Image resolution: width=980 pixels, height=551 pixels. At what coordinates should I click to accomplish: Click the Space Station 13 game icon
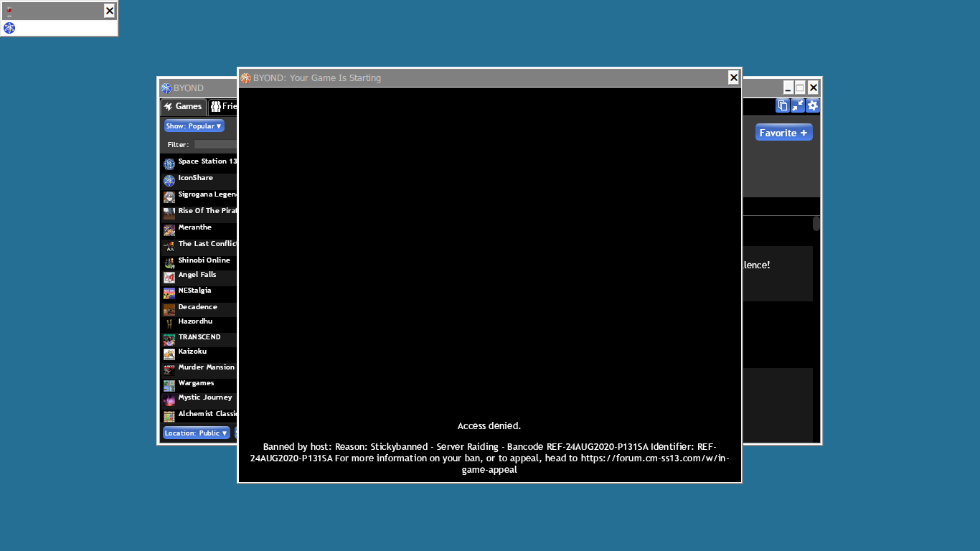click(169, 164)
